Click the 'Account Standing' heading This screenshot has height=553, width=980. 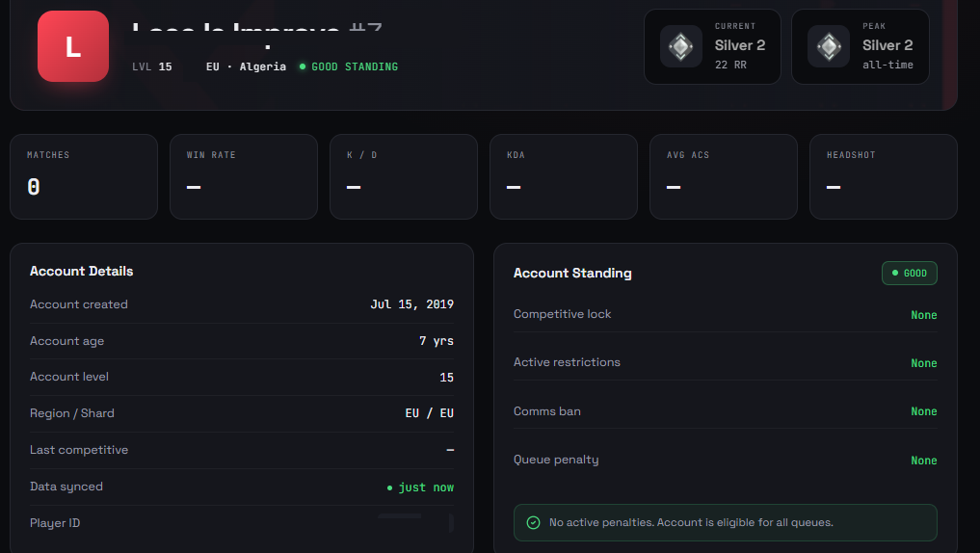(572, 273)
